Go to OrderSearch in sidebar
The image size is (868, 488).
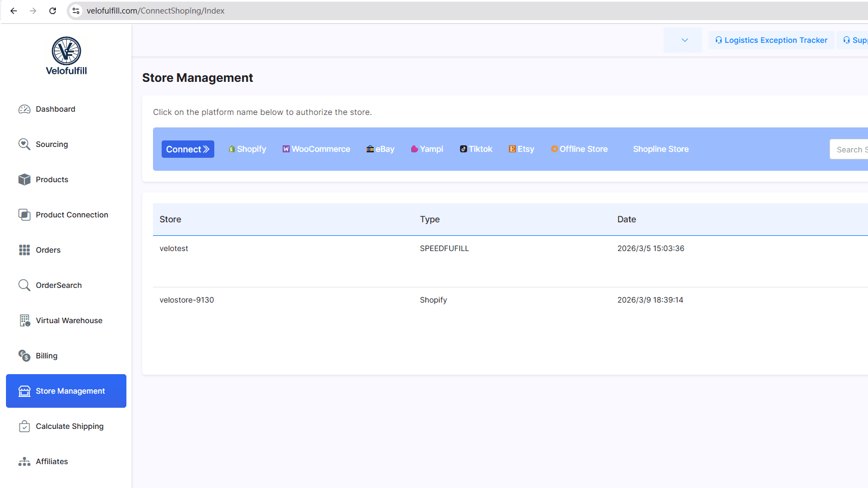coord(59,285)
